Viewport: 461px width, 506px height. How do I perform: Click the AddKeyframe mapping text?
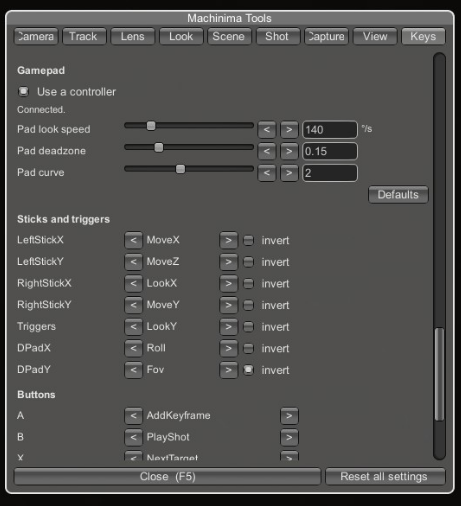(x=179, y=416)
